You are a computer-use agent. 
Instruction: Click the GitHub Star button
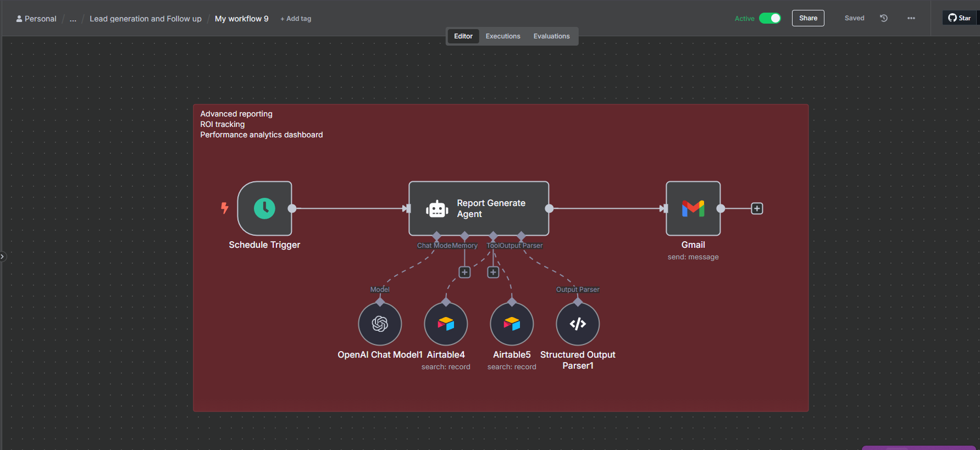pos(960,18)
